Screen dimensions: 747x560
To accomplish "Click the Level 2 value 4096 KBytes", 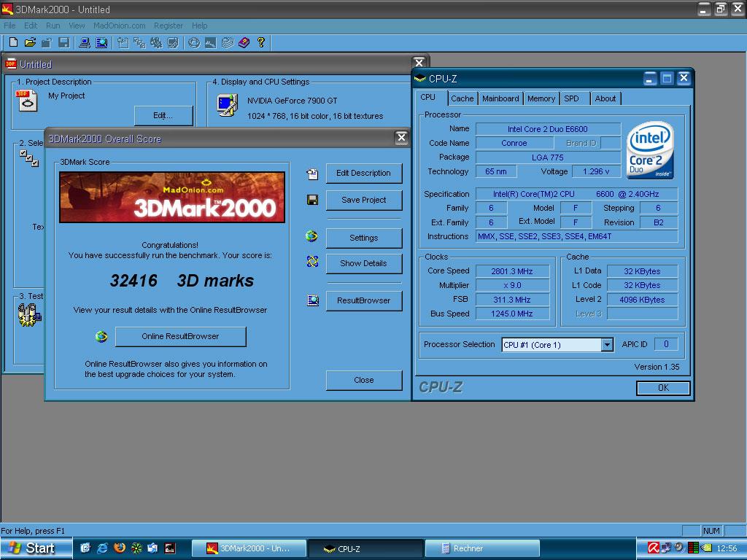I will pyautogui.click(x=642, y=300).
